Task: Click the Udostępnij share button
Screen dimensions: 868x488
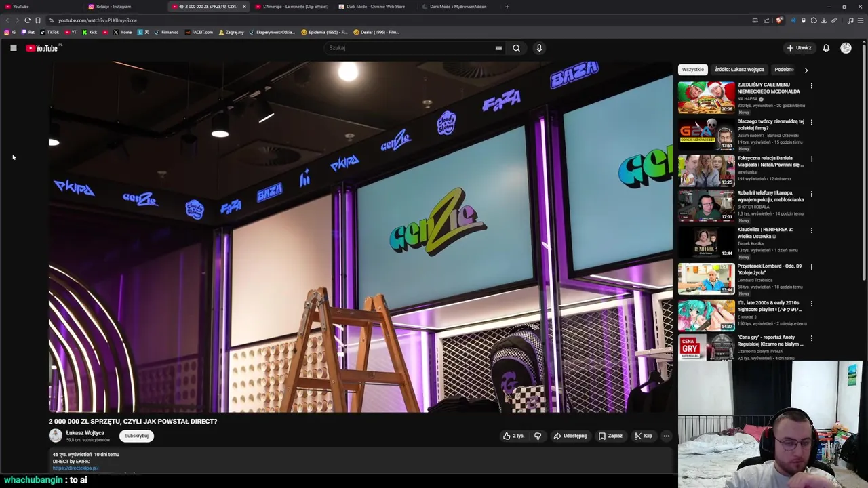Action: [x=570, y=436]
